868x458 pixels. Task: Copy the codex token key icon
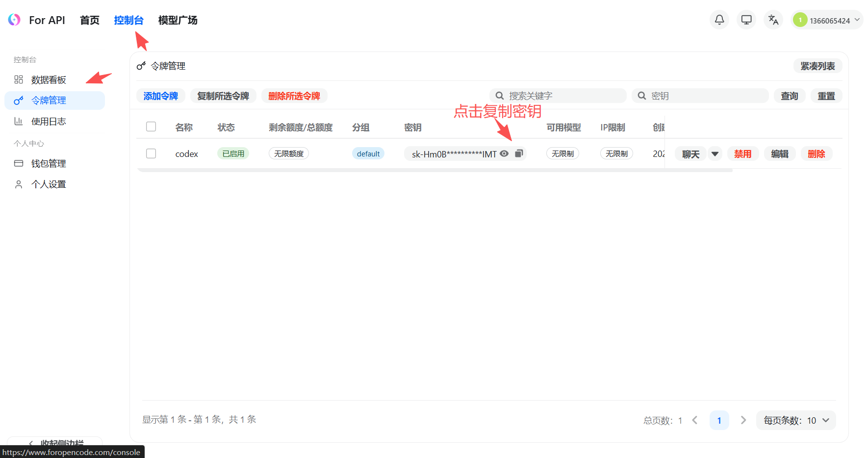(x=519, y=153)
